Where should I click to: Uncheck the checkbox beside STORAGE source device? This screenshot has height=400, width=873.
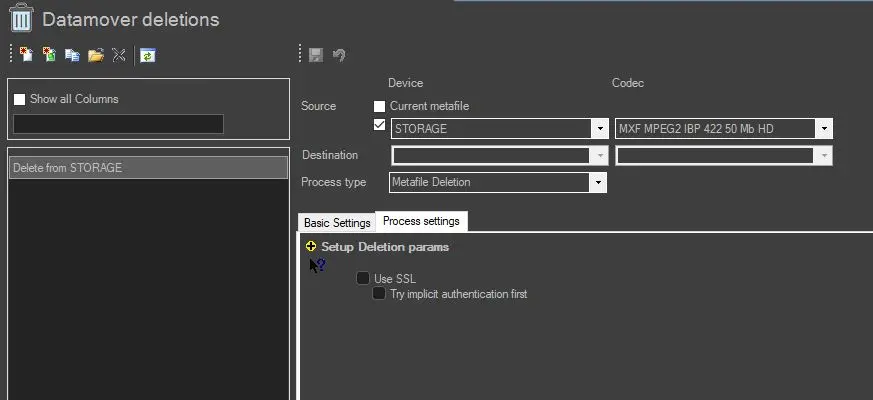[379, 125]
